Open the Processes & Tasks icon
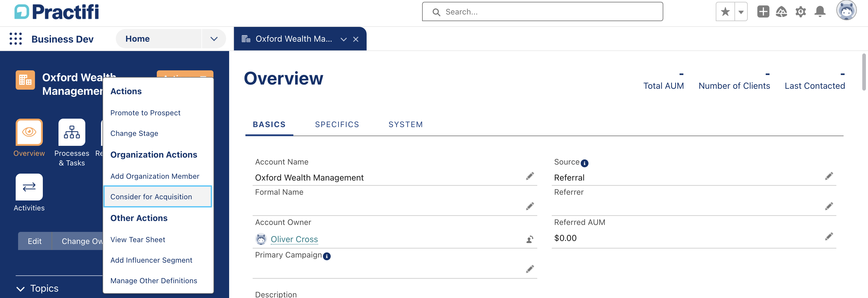868x298 pixels. coord(72,132)
